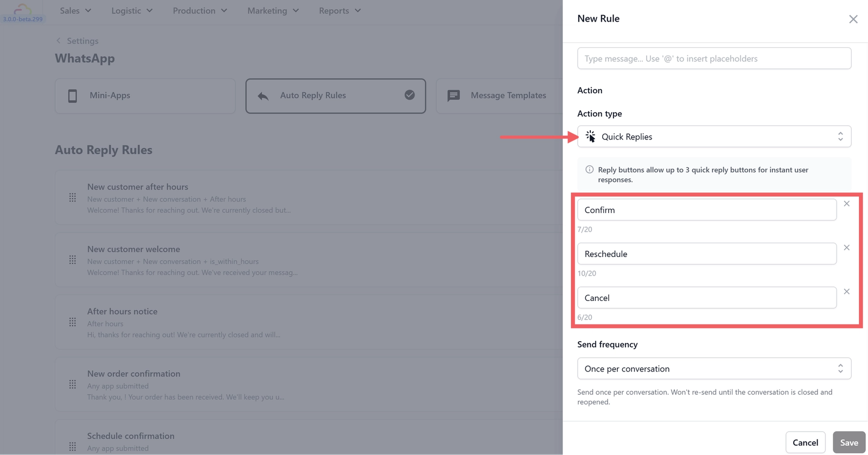Save the new rule

[x=849, y=443]
